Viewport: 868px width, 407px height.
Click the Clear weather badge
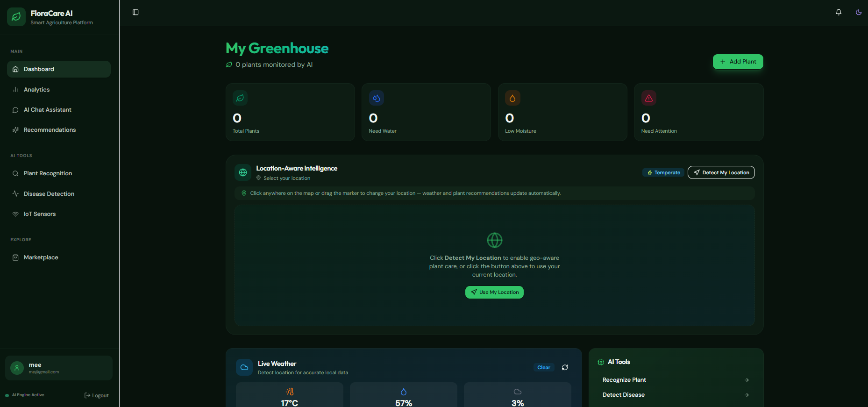point(544,367)
